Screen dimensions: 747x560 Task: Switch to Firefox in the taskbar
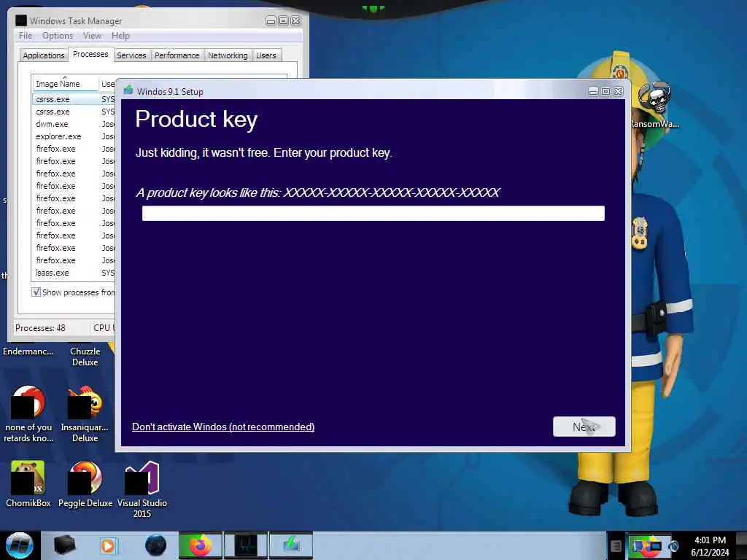pos(201,545)
